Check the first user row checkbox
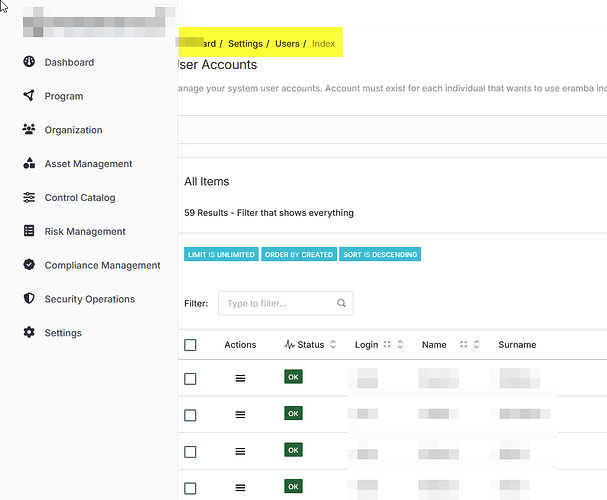 [190, 379]
